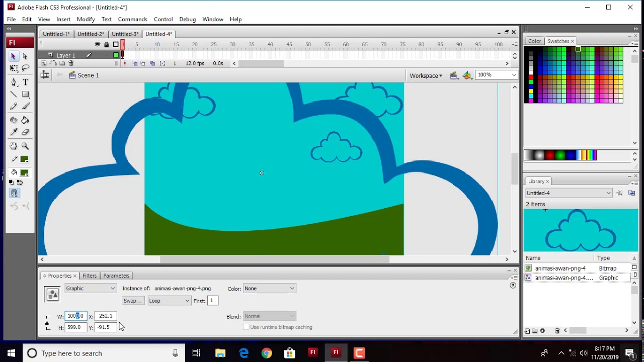This screenshot has width=644, height=362.
Task: Open the Workspace dropdown
Action: [426, 75]
